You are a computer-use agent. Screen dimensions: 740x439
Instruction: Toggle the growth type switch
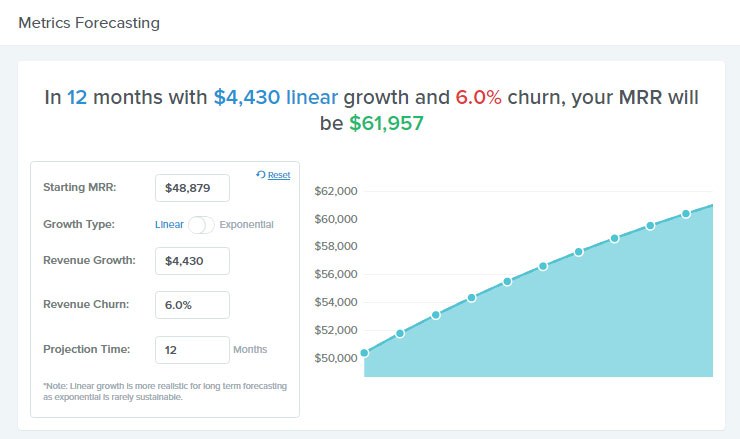pos(201,225)
